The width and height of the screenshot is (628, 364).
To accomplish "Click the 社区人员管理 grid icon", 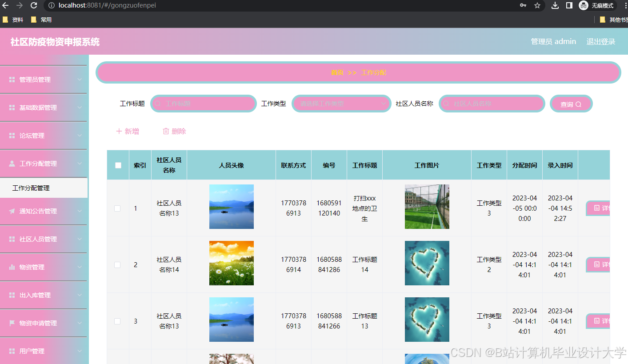I will click(12, 239).
